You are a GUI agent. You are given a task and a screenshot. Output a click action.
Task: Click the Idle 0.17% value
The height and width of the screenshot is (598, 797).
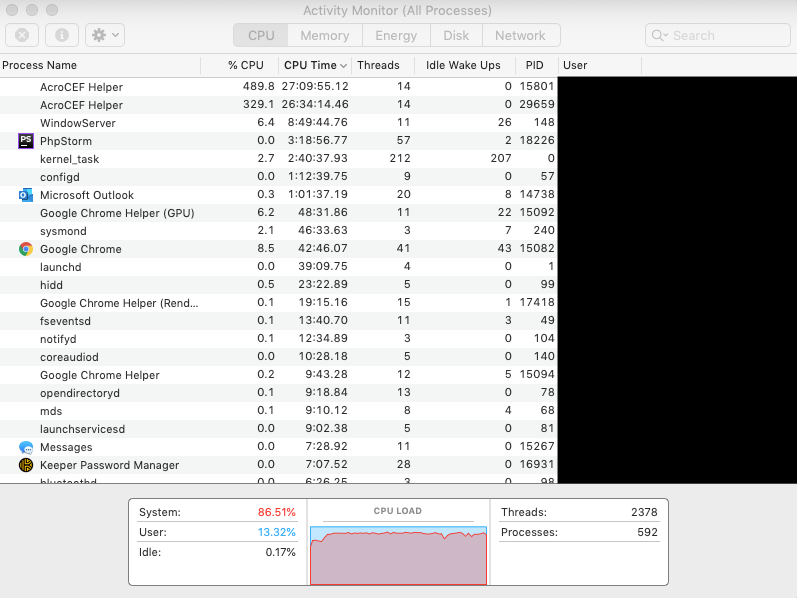pos(281,552)
